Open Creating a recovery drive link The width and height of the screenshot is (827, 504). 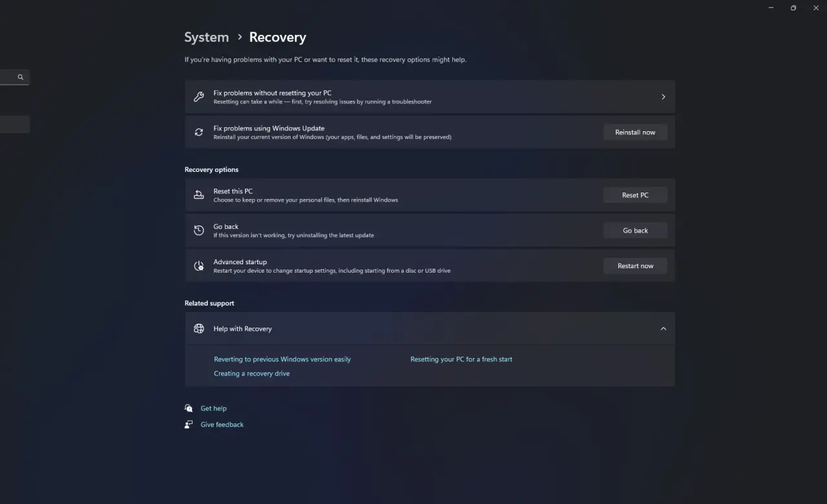(252, 373)
